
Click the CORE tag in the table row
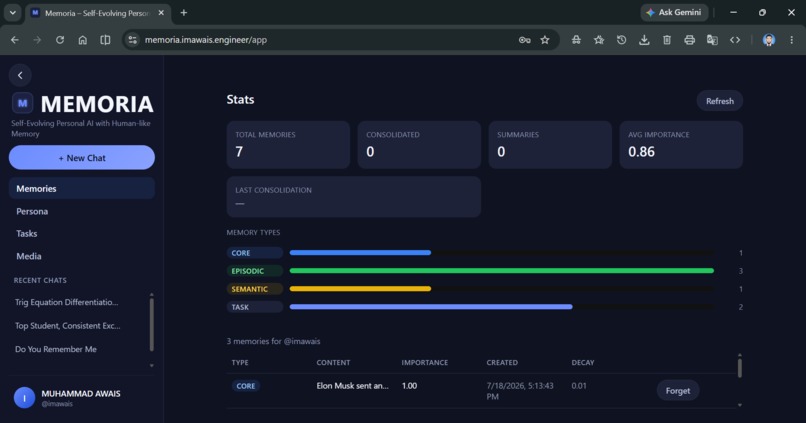246,386
